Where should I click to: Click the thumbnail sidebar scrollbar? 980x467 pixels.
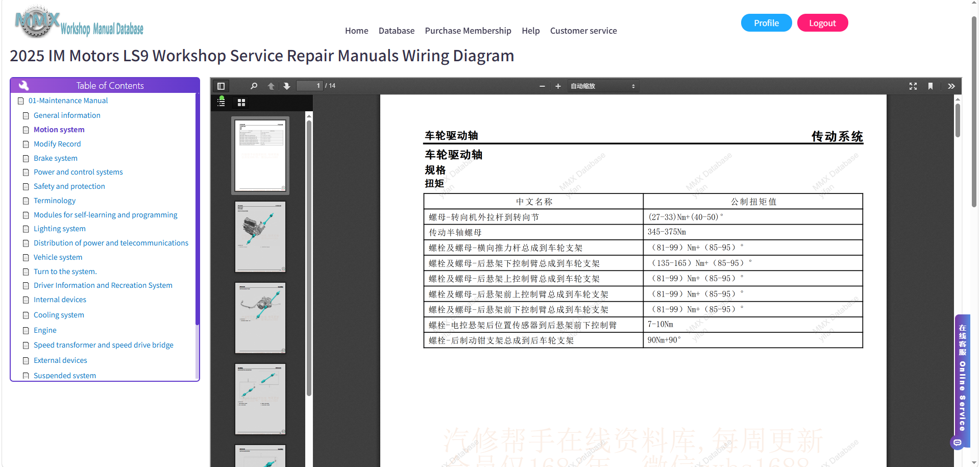(309, 258)
